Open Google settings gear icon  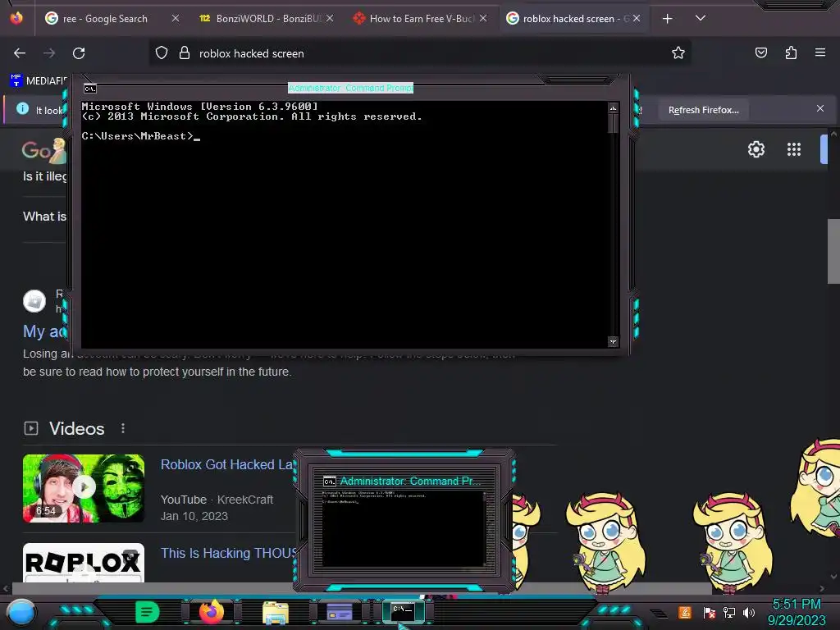(x=756, y=149)
